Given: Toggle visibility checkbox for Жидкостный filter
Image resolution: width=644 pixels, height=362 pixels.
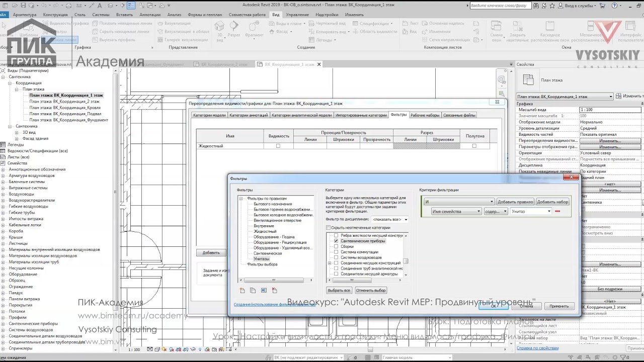Looking at the screenshot, I should tap(278, 146).
